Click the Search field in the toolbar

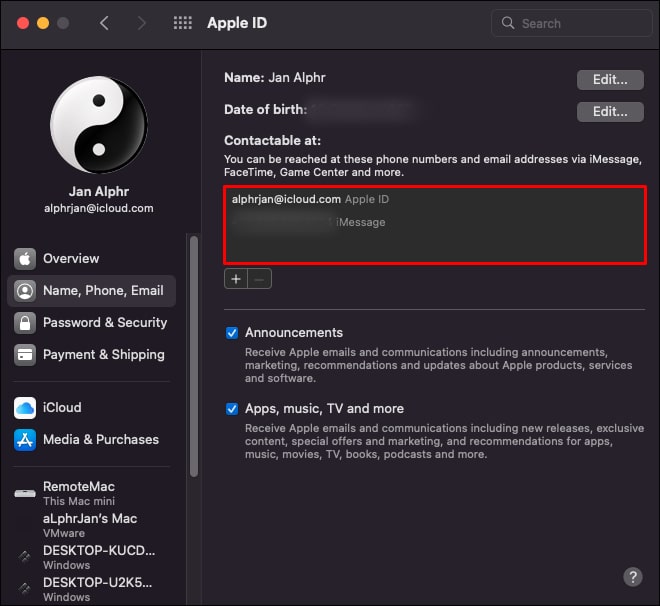coord(570,23)
